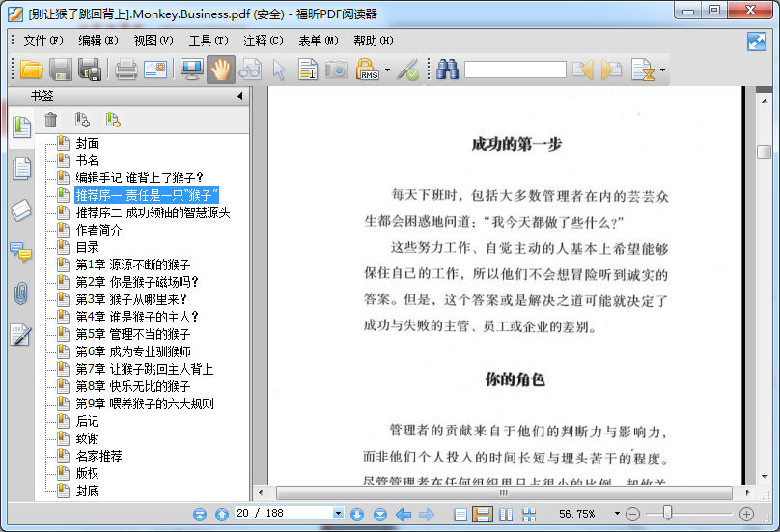The image size is (780, 532).
Task: Open the Comments sidebar panel icon
Action: (21, 252)
